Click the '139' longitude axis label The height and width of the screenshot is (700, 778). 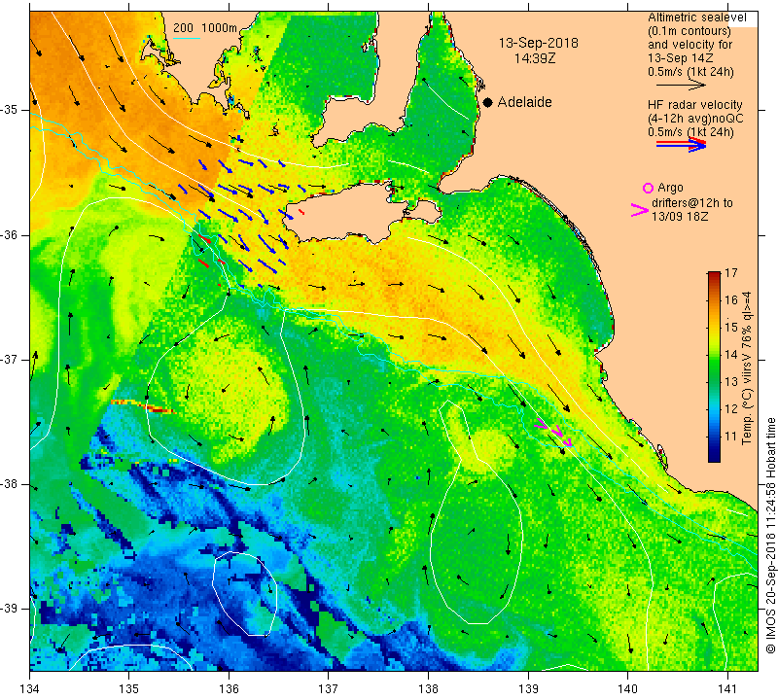pos(528,689)
